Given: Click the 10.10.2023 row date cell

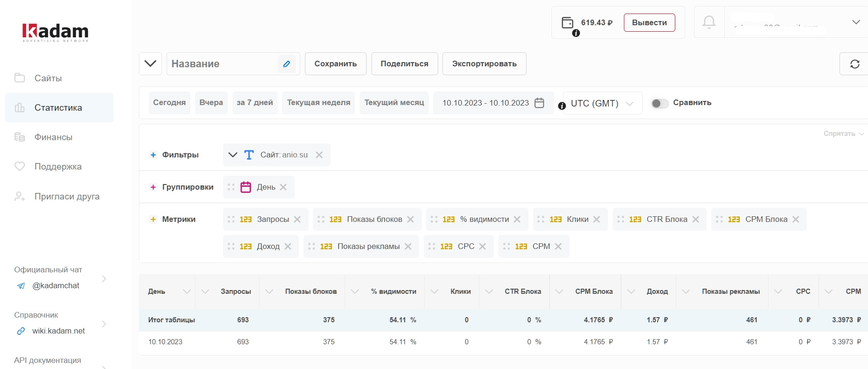Looking at the screenshot, I should [x=165, y=342].
